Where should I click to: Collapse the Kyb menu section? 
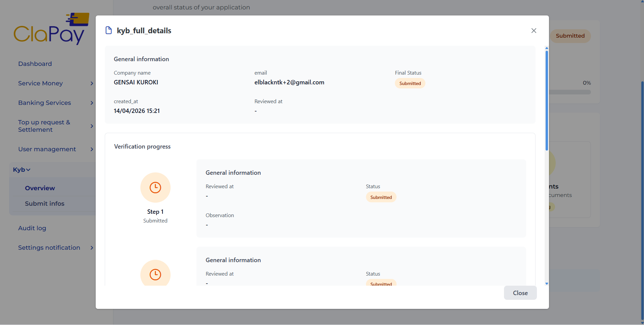[x=22, y=170]
